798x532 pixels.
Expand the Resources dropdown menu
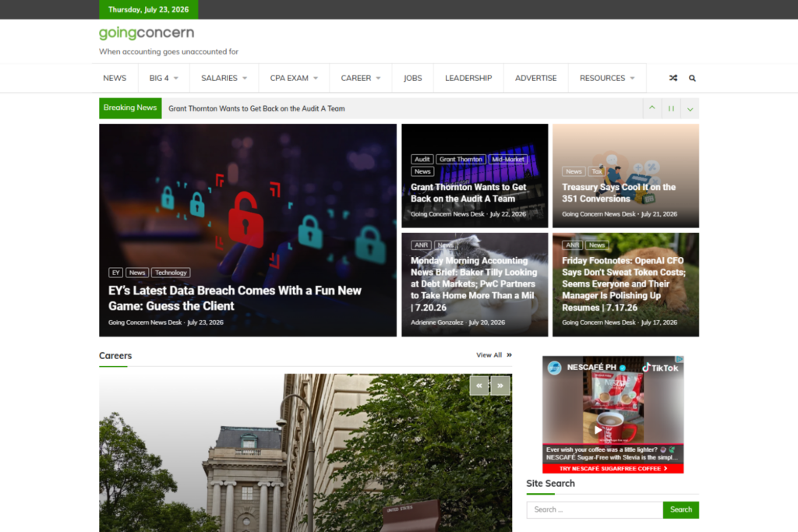[x=607, y=78]
